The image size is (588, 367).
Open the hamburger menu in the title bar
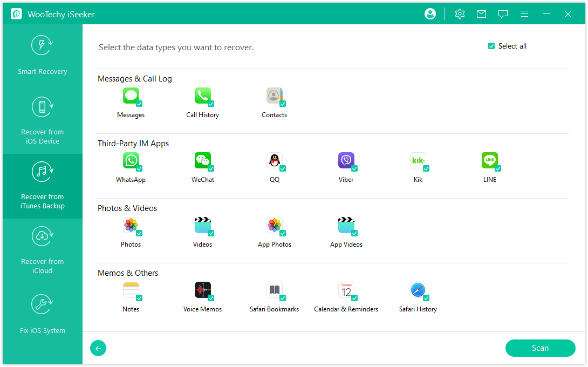coord(524,14)
